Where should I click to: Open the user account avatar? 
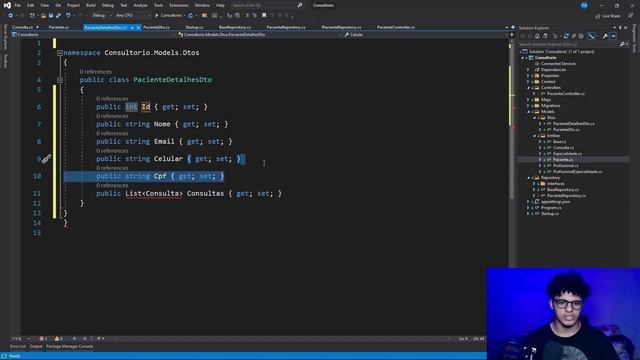pyautogui.click(x=584, y=5)
